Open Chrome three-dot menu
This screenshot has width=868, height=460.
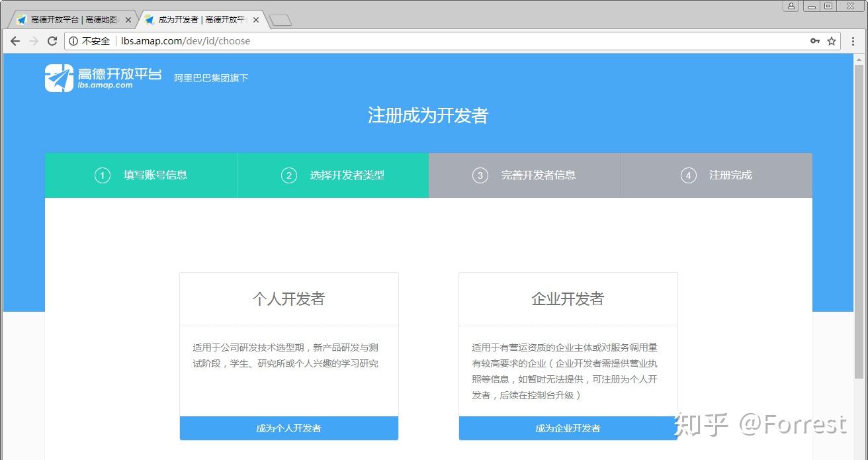tap(854, 41)
